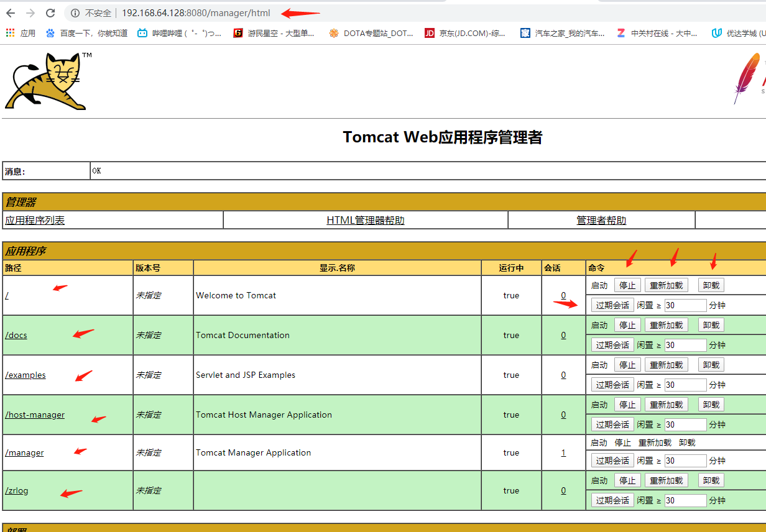
Task: Open the 百度一下 bookmark
Action: click(x=86, y=33)
